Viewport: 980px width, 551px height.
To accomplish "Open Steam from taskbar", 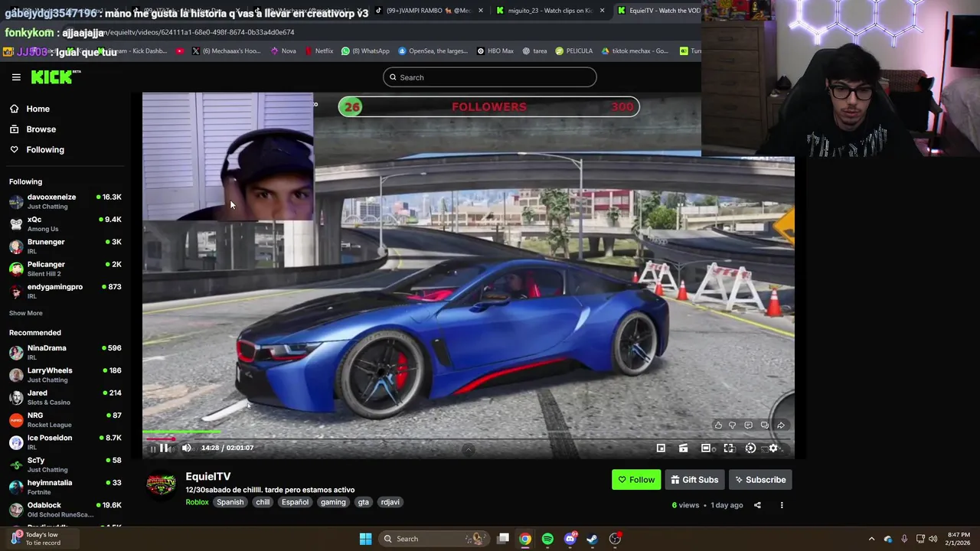I will pyautogui.click(x=592, y=539).
